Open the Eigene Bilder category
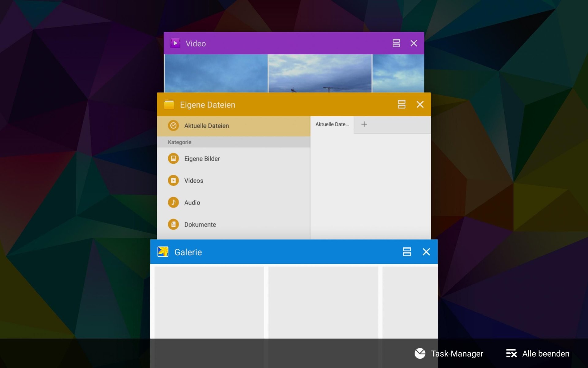 233,159
